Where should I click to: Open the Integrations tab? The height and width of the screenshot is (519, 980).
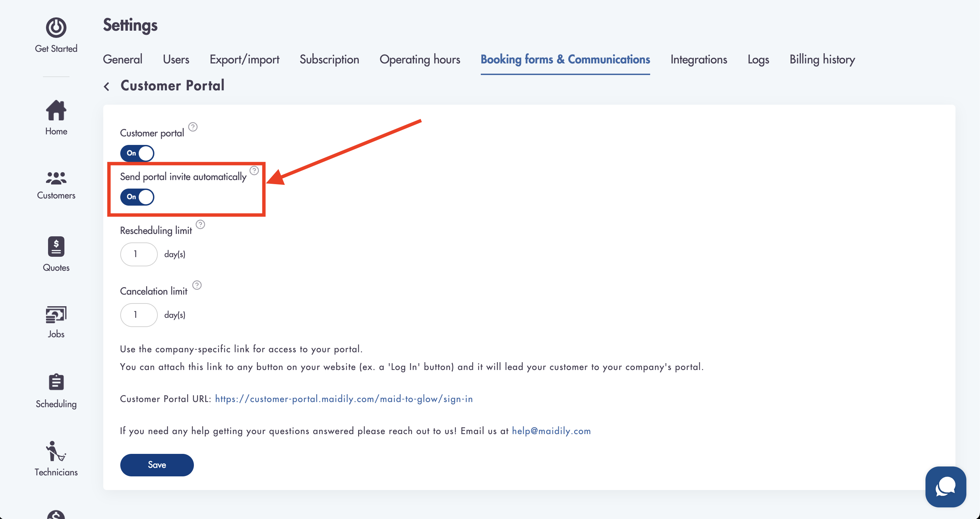click(x=699, y=59)
